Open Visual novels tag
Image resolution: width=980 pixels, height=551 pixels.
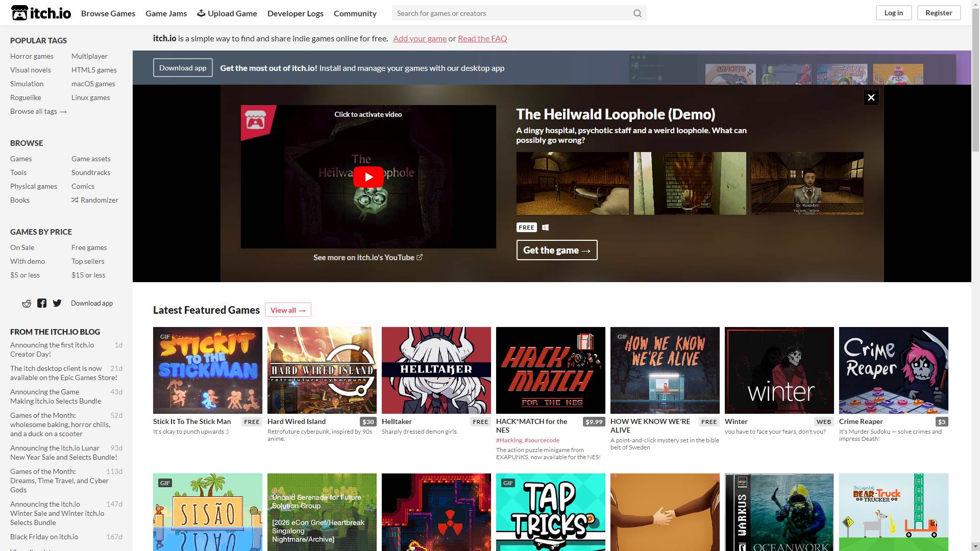tap(31, 70)
